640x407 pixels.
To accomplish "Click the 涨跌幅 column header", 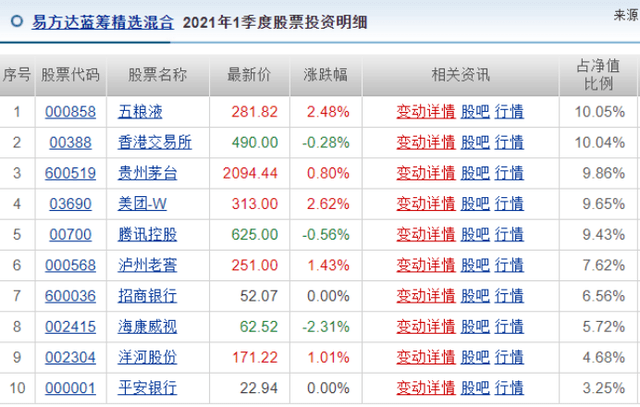I will coord(325,75).
